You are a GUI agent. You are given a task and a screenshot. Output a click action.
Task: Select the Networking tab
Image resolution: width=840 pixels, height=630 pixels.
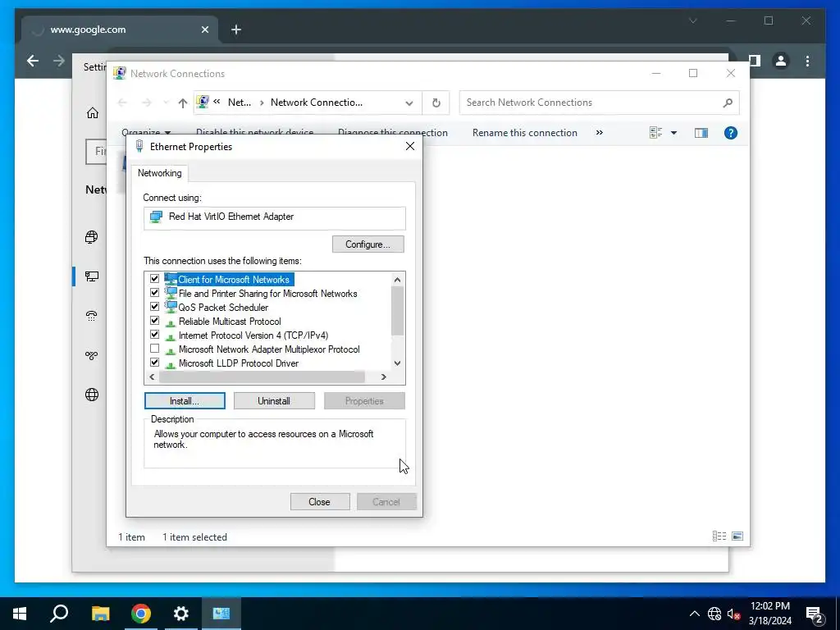160,173
